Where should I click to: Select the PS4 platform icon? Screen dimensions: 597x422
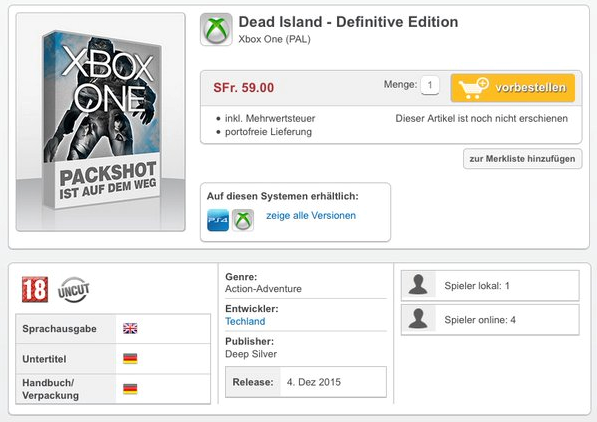(x=218, y=220)
